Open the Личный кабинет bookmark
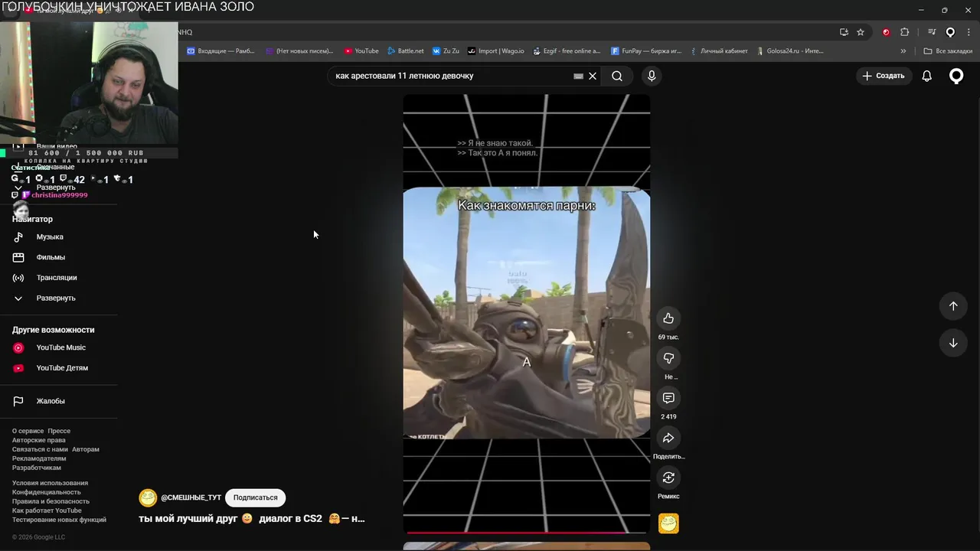 tap(719, 51)
